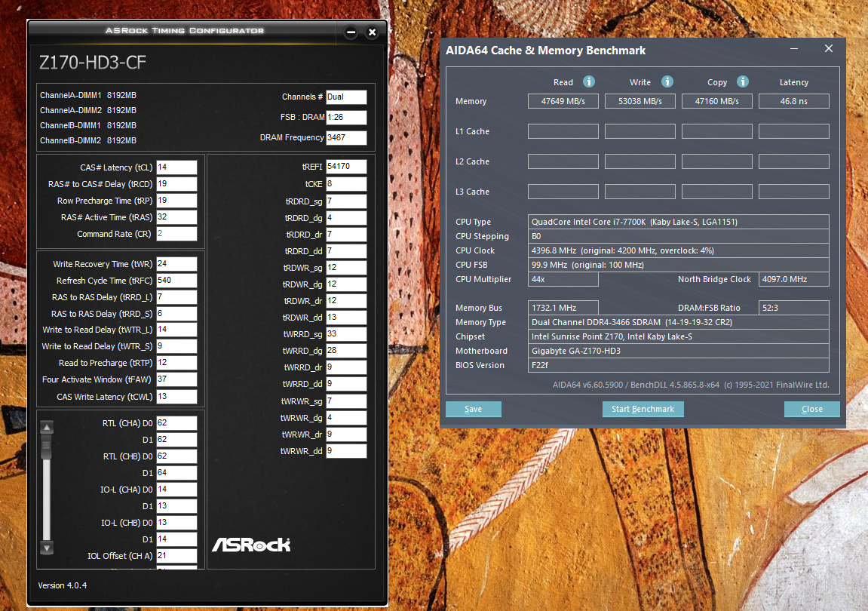Click the RTL (CHB) D0 field
Viewport: 868px width, 611px height.
coord(176,456)
